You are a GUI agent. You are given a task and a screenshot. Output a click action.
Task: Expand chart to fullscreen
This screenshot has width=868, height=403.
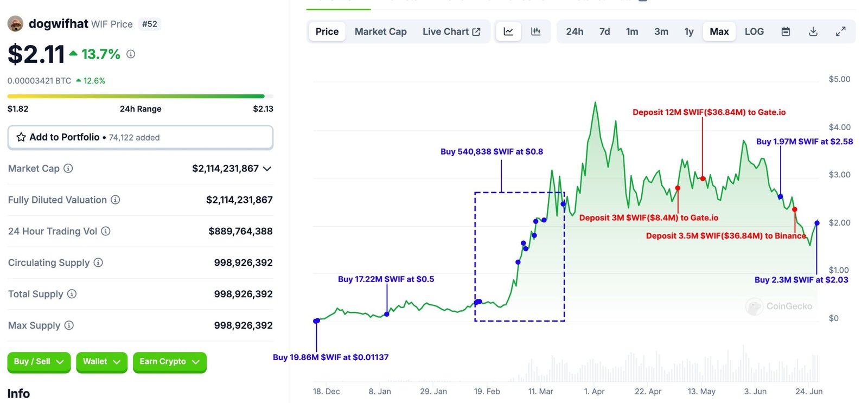(x=840, y=31)
